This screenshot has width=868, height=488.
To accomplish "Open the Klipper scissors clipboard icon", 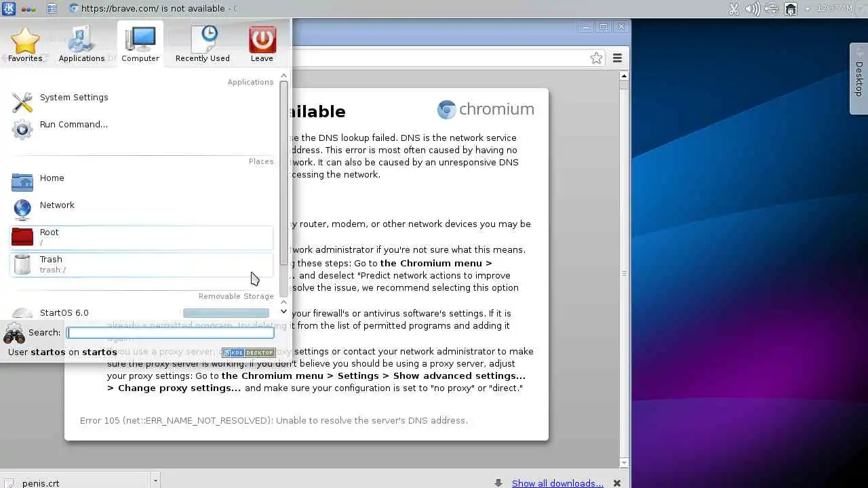I will pyautogui.click(x=734, y=9).
